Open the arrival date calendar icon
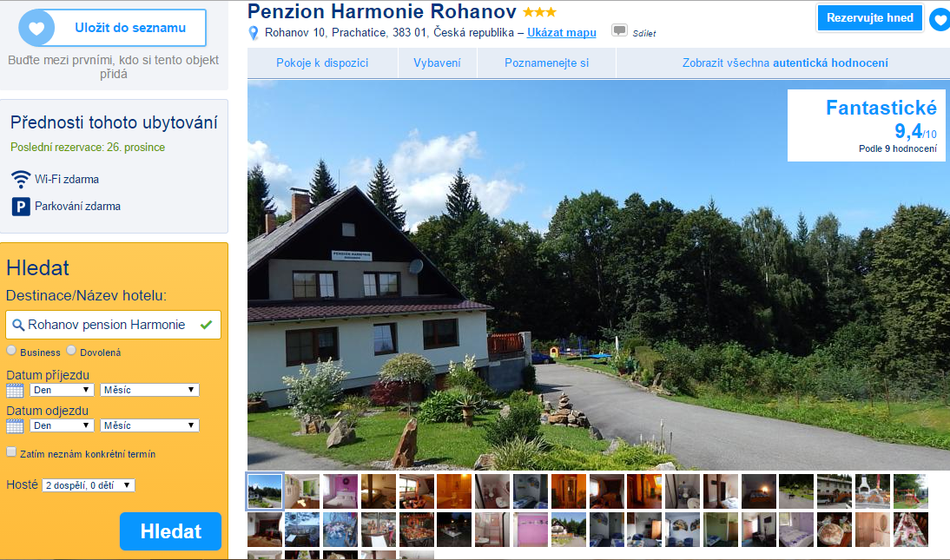The width and height of the screenshot is (950, 560). 15,391
